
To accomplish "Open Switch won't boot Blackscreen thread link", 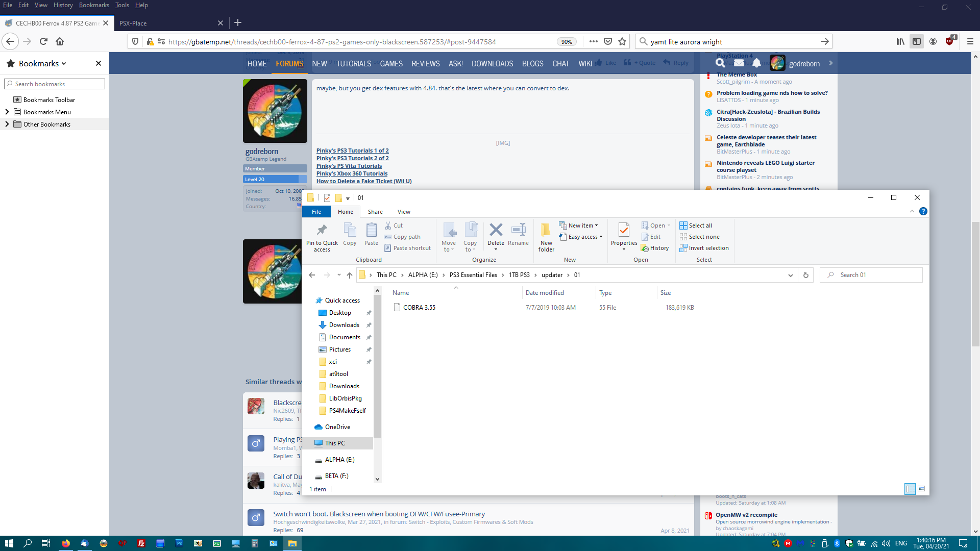I will point(379,514).
